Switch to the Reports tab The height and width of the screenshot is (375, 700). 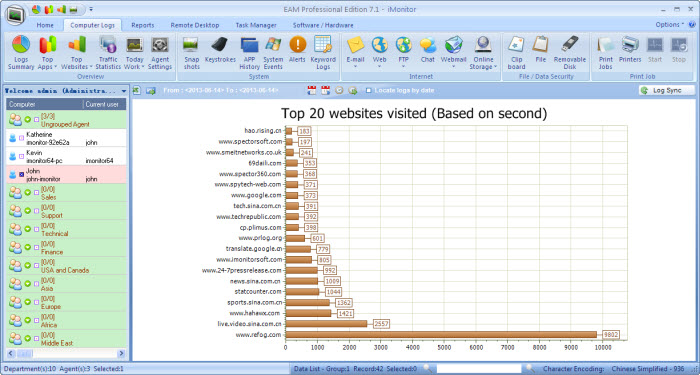click(x=143, y=25)
